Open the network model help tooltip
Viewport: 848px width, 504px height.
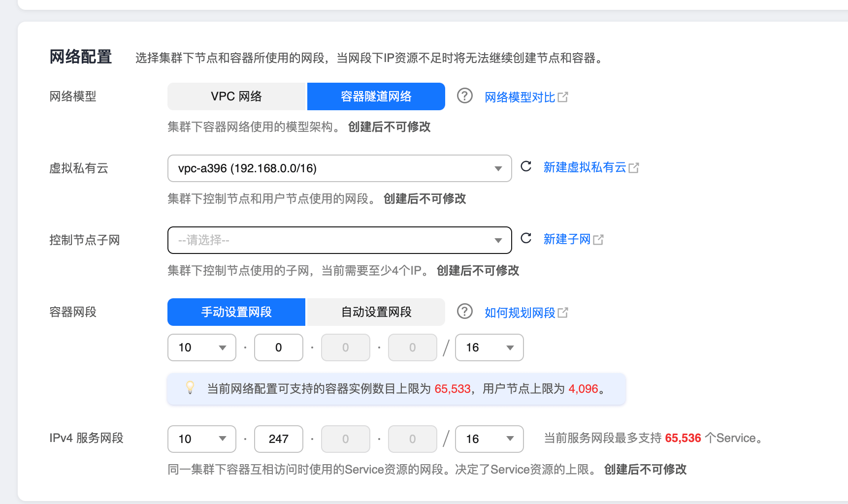(464, 96)
